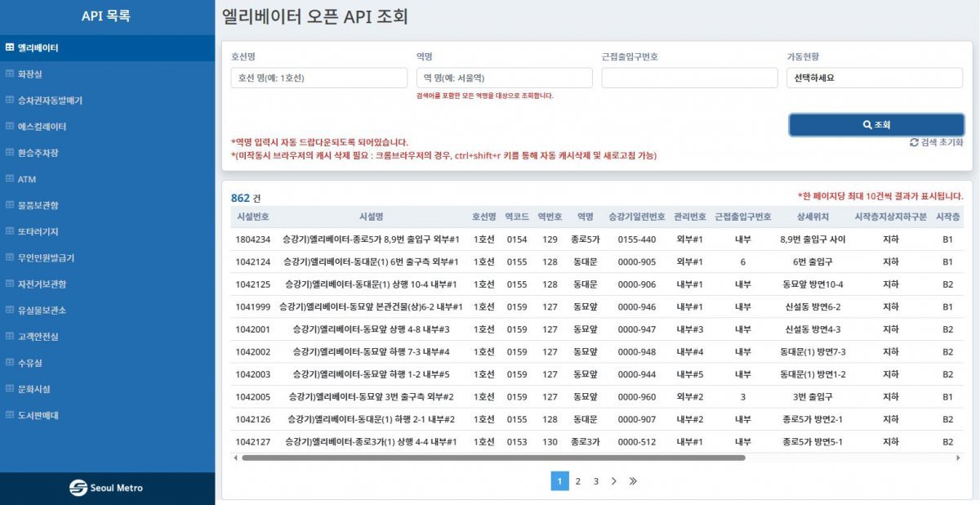Focus the 역명 text box
The image size is (980, 505).
(x=504, y=78)
